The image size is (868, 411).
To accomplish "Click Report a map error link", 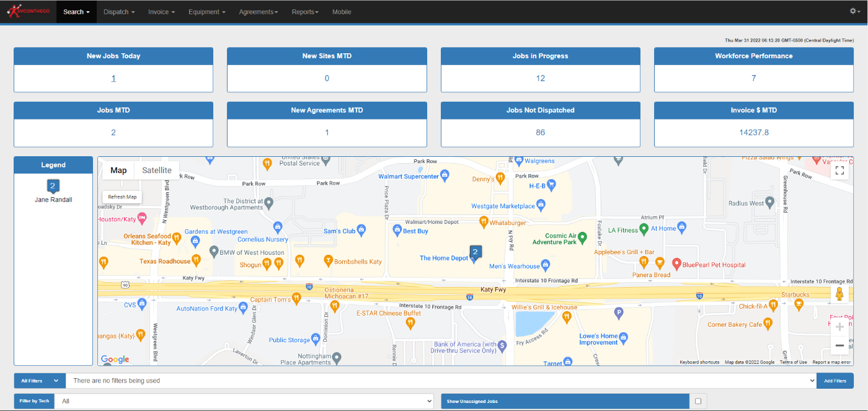I will pyautogui.click(x=831, y=362).
